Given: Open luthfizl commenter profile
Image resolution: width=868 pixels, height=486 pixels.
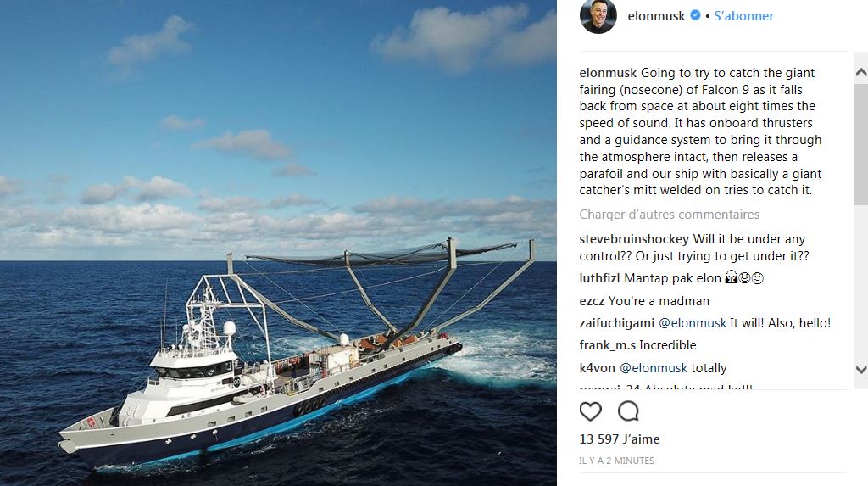Looking at the screenshot, I should coord(600,278).
